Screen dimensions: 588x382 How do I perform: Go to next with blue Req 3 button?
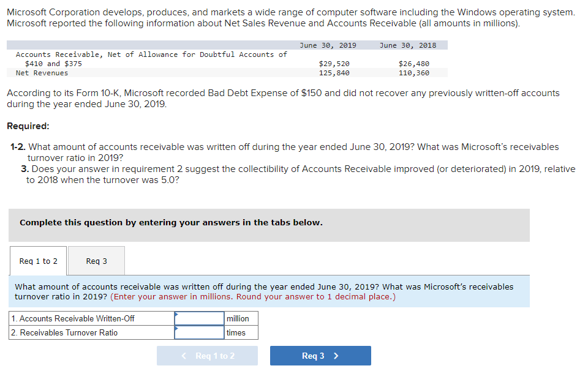[320, 356]
